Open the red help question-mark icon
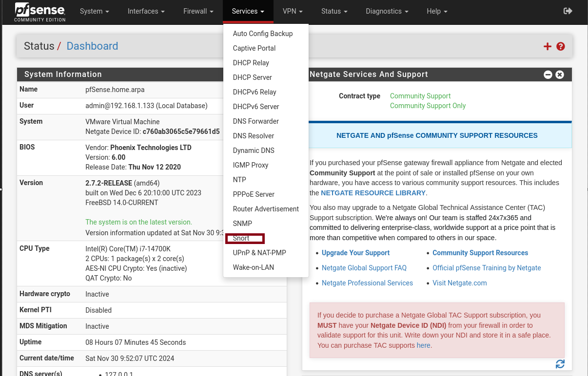Viewport: 588px width, 376px height. [561, 46]
